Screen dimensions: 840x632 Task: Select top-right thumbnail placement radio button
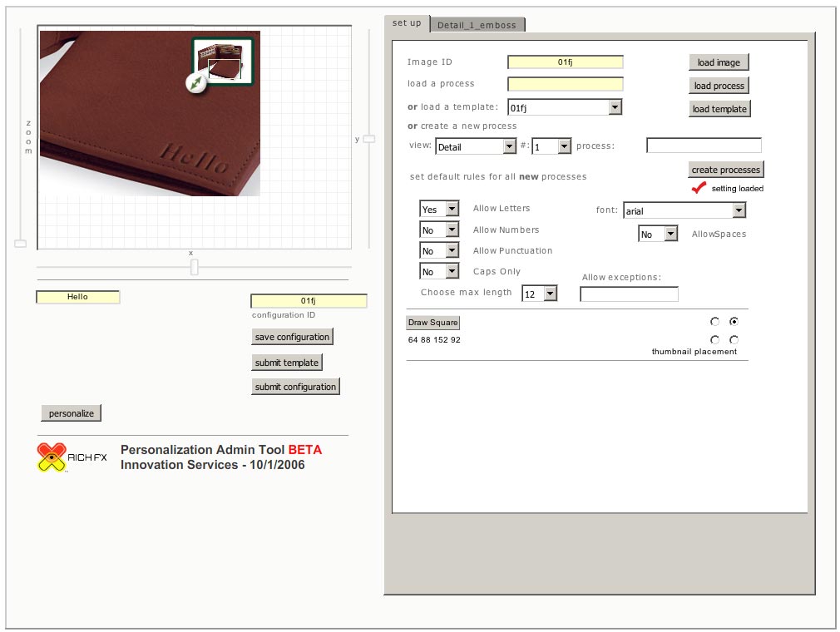click(734, 321)
